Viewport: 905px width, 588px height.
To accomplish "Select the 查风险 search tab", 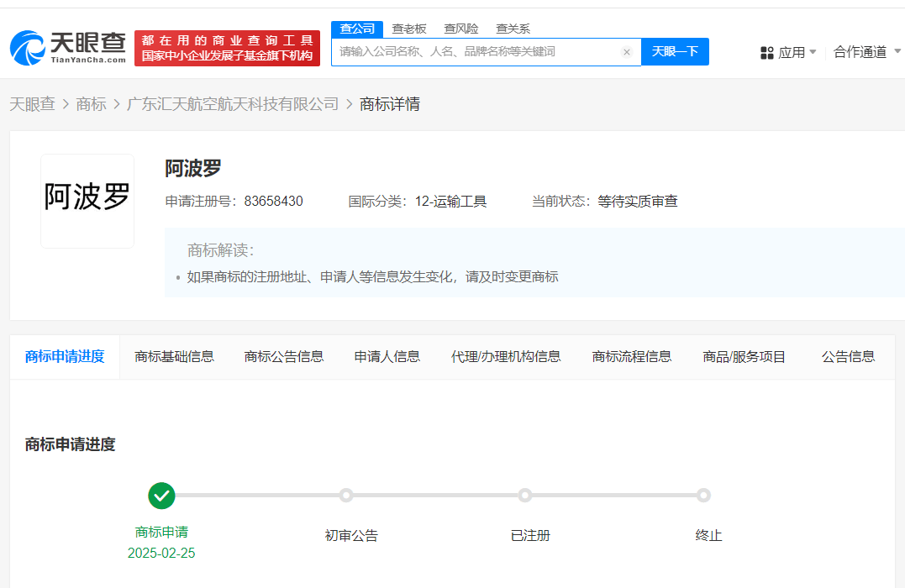I will (460, 29).
